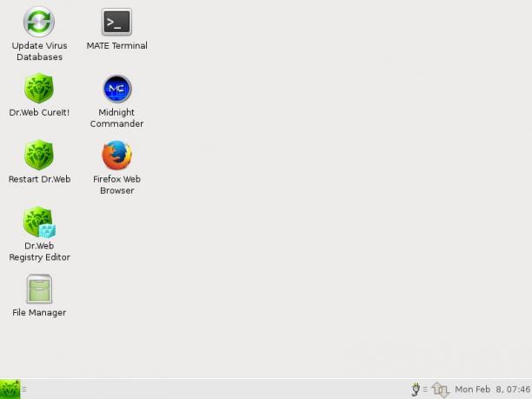Click the "Midnight Commander" label text

point(116,118)
